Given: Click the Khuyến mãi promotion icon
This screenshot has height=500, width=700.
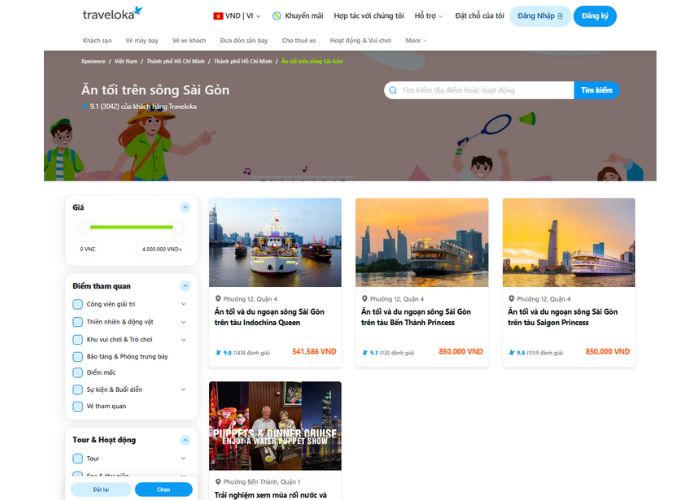Looking at the screenshot, I should pos(277,16).
